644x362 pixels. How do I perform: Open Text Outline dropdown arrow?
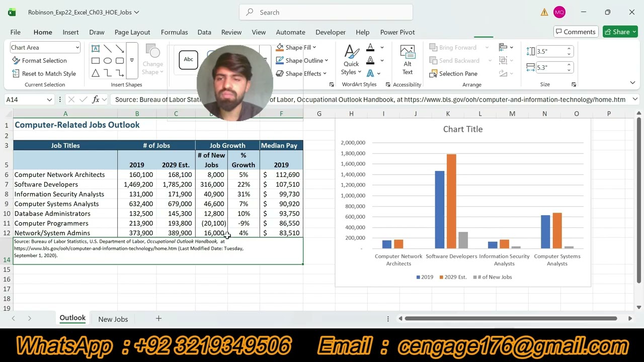tap(382, 60)
